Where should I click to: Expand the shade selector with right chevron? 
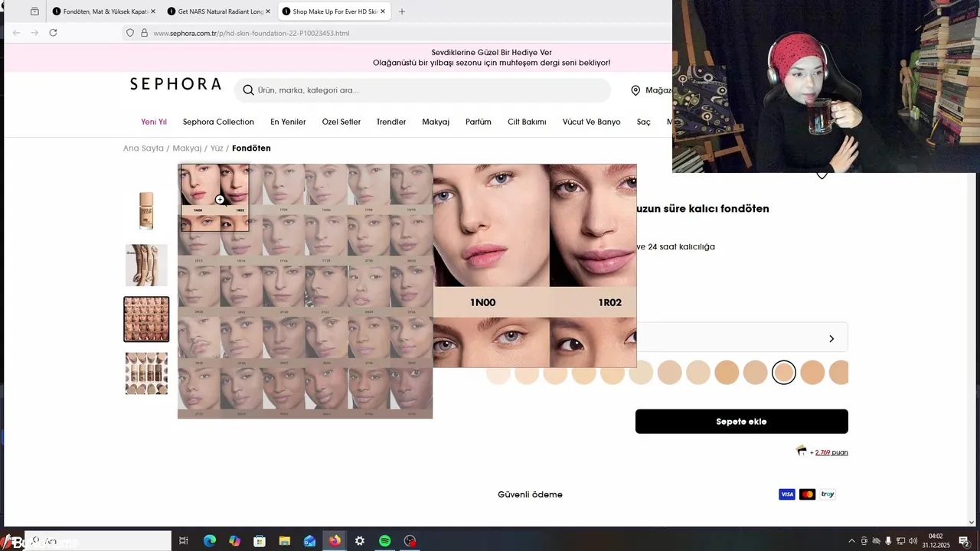831,338
